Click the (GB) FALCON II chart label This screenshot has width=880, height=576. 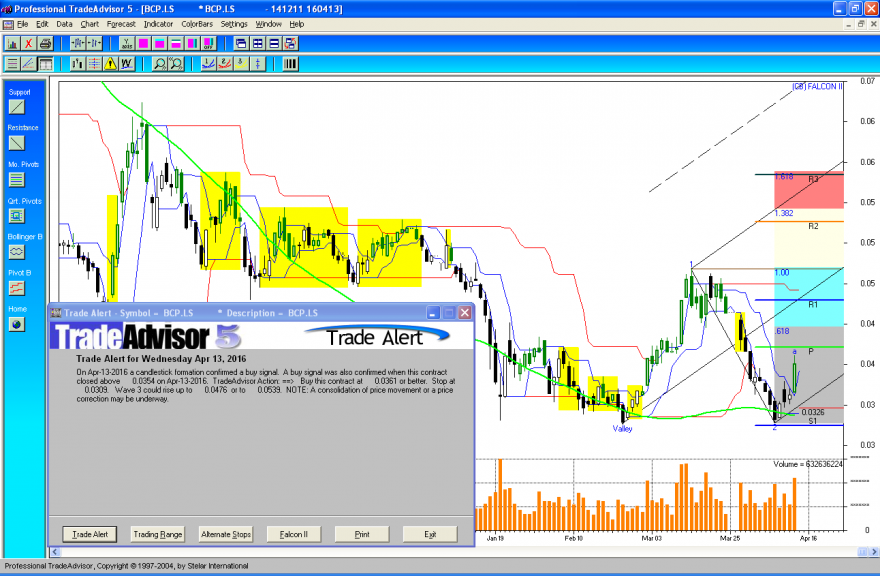point(817,86)
